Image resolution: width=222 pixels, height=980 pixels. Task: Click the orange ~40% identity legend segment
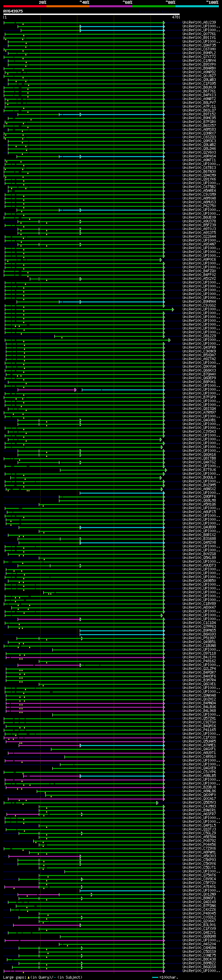68,6
